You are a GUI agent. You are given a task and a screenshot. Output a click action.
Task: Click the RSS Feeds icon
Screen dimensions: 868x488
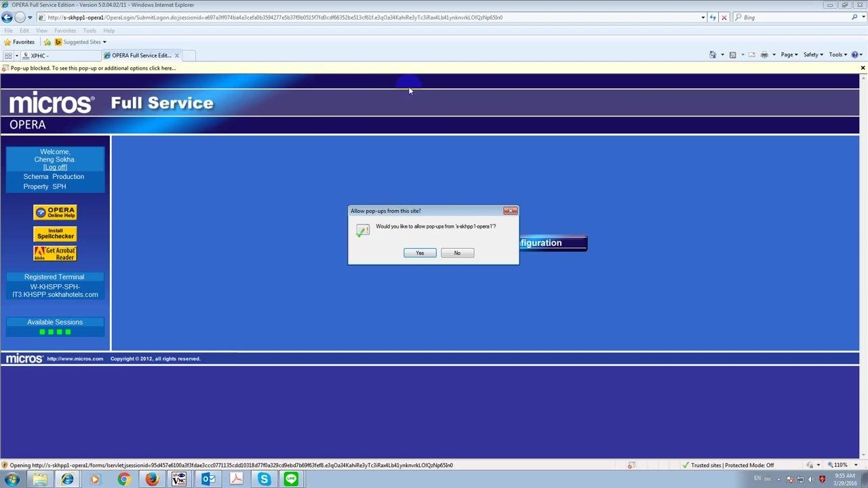tap(732, 55)
